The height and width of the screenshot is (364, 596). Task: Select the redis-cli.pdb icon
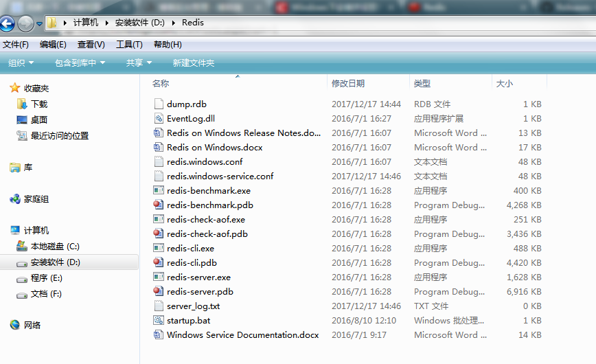click(x=159, y=262)
